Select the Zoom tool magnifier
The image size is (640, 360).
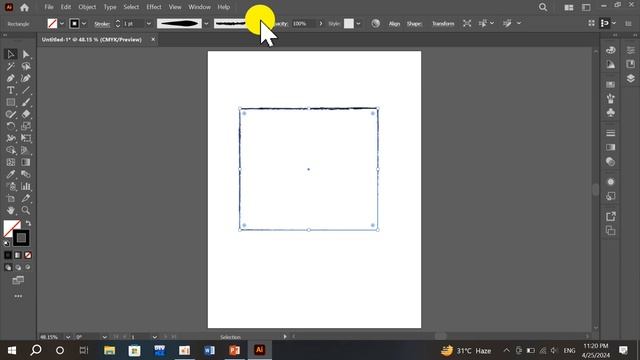click(26, 210)
